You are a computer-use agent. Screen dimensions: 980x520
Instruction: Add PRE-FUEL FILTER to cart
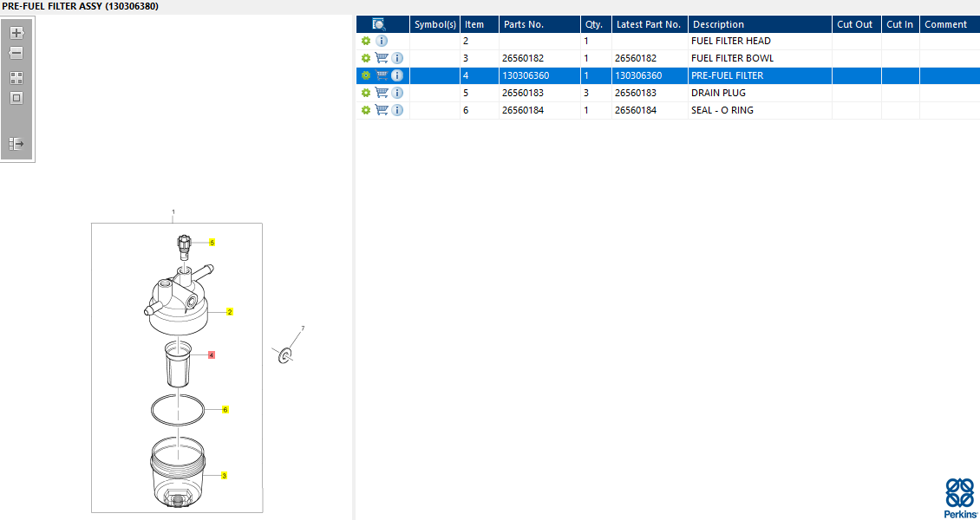tap(382, 75)
